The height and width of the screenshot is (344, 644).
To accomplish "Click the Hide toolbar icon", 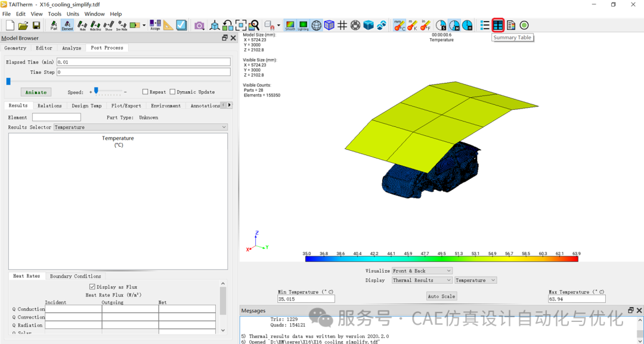I will [82, 26].
